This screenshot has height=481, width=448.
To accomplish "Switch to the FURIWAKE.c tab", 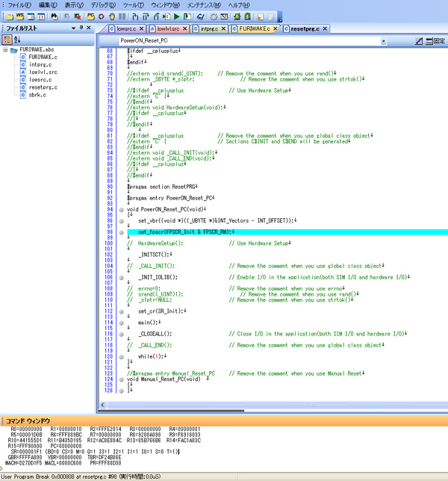I will point(255,29).
